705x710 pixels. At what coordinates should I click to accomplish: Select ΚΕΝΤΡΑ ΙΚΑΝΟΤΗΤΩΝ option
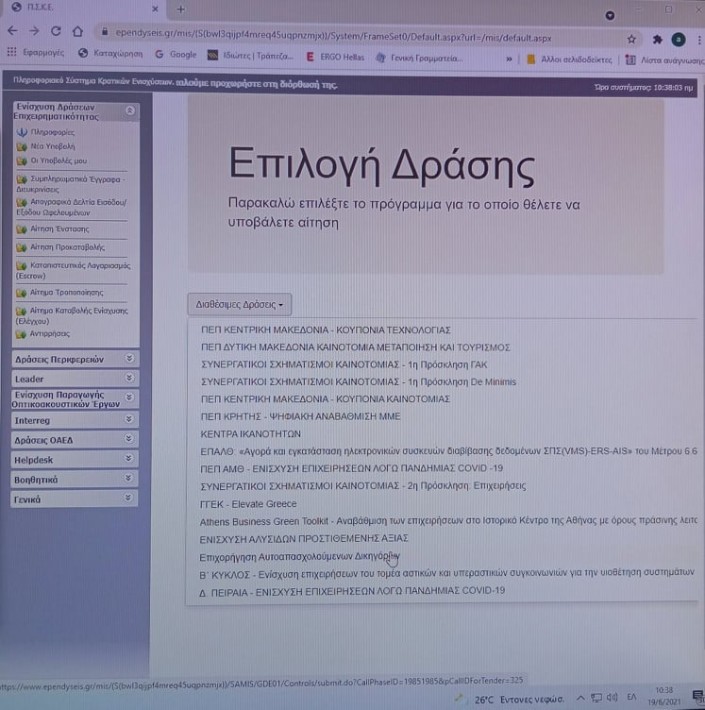tap(250, 434)
